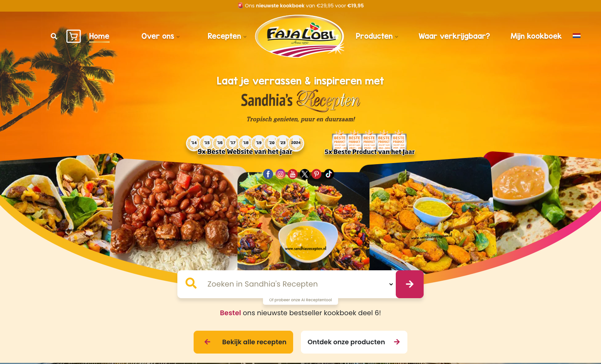Expand the Over ons menu
The width and height of the screenshot is (601, 364).
tap(160, 36)
